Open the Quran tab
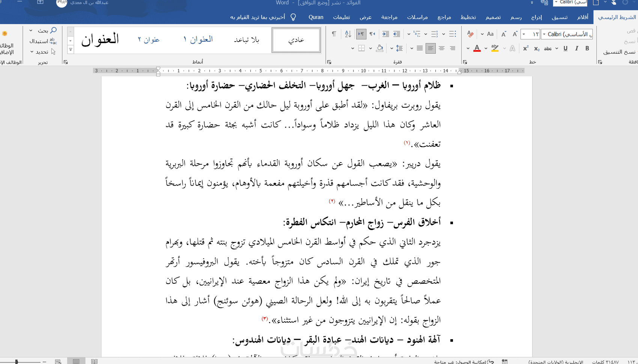Image resolution: width=638 pixels, height=364 pixels. click(x=316, y=17)
